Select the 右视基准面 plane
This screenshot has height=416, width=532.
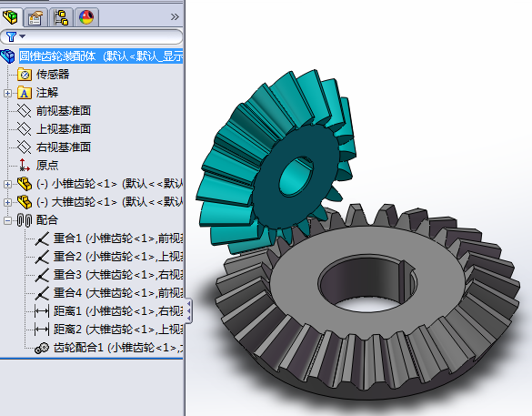[x=64, y=147]
